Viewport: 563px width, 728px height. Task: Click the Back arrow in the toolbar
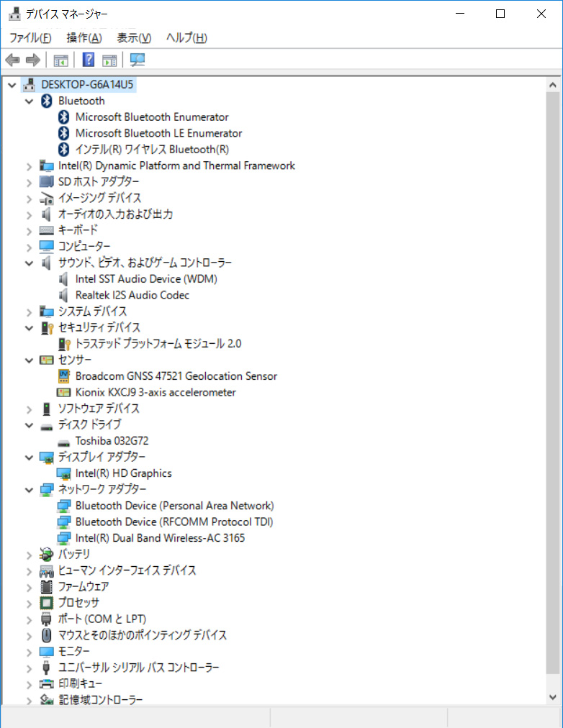tap(12, 60)
